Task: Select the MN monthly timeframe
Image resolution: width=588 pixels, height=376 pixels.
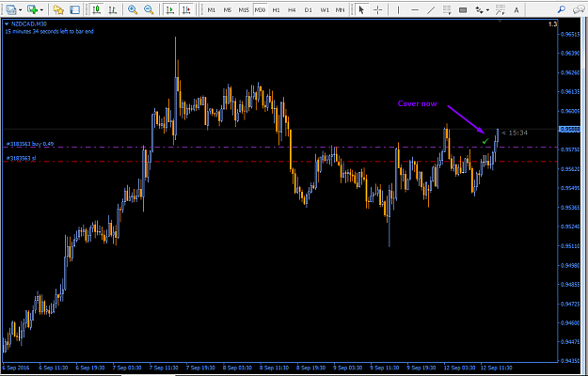Action: coord(340,10)
